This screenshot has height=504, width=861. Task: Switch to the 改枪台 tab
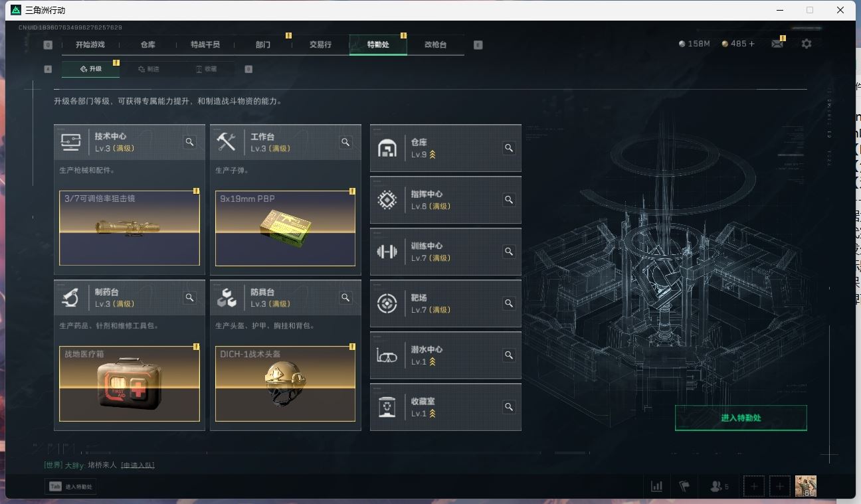435,44
